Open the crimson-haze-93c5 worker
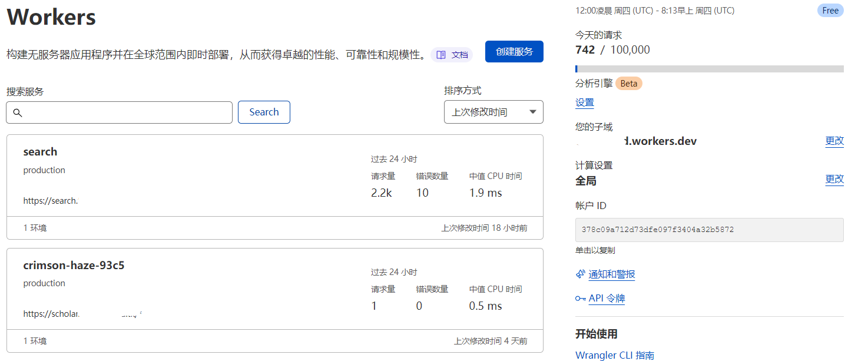The height and width of the screenshot is (361, 868). click(x=74, y=266)
